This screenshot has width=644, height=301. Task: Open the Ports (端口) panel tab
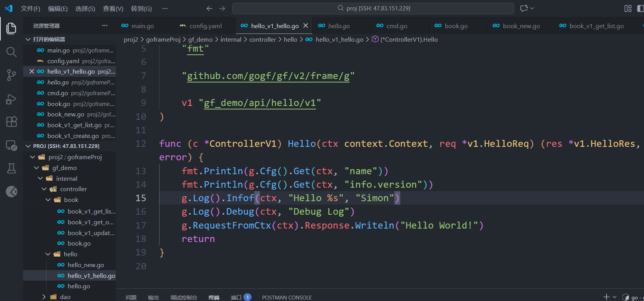pyautogui.click(x=241, y=297)
